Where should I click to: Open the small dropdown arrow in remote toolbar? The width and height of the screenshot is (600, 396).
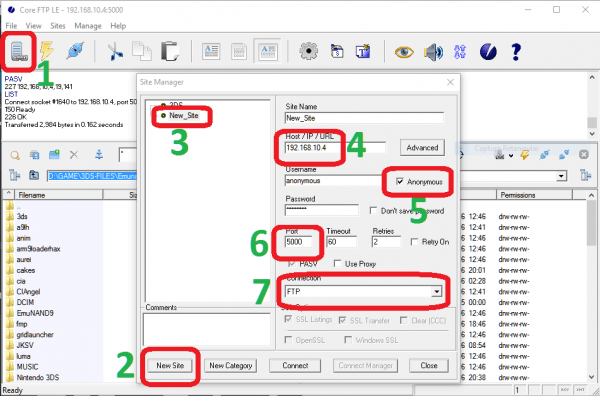(511, 155)
